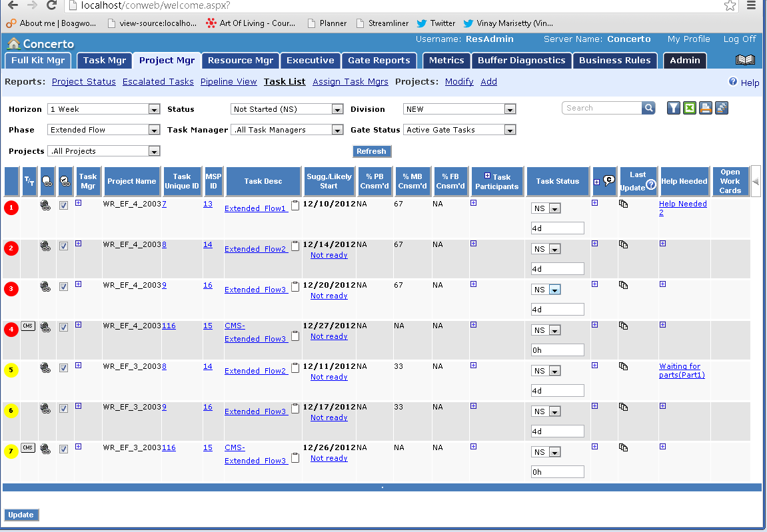Click the print icon
Image resolution: width=767 pixels, height=532 pixels.
click(706, 108)
